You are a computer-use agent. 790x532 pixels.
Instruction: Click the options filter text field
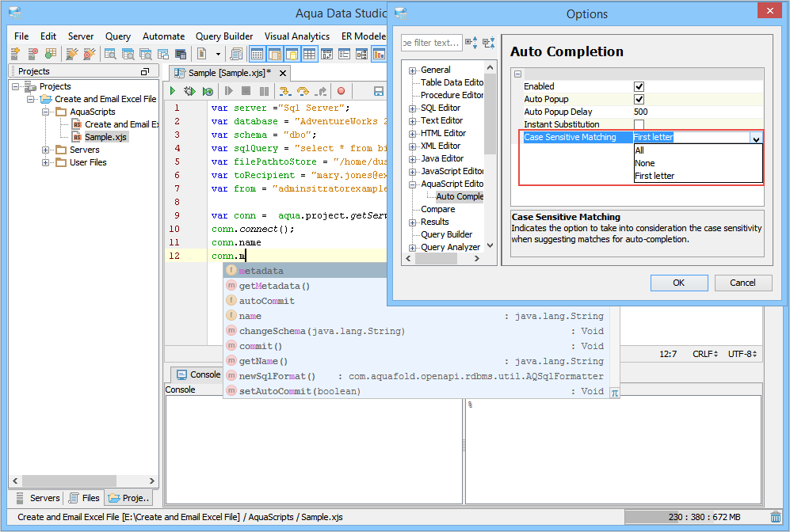click(431, 43)
